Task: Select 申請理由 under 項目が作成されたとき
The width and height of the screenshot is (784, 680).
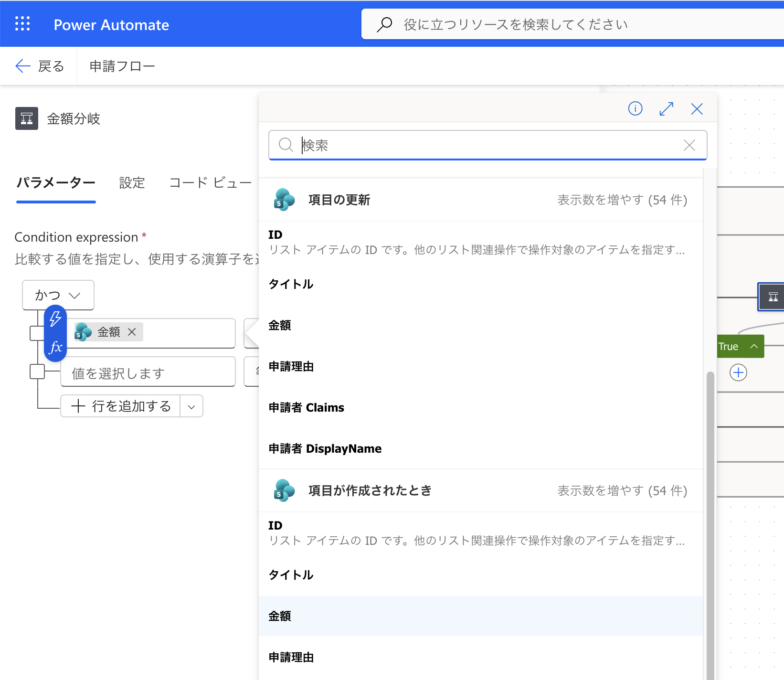Action: click(x=481, y=657)
